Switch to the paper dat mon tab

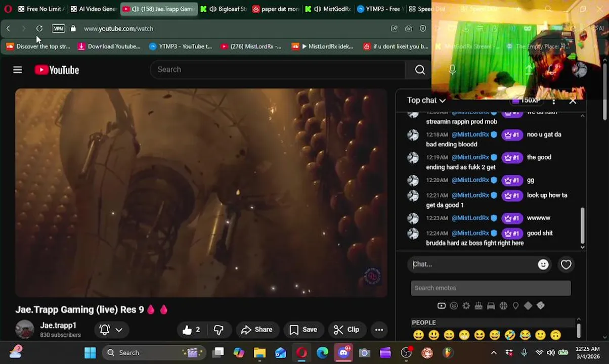pyautogui.click(x=276, y=9)
